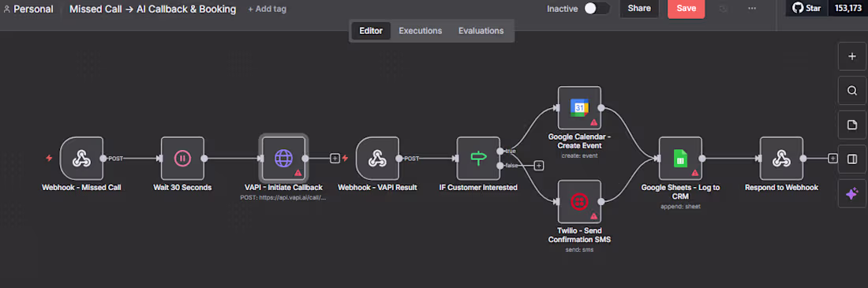Add a sticky note using the note icon

coord(852,125)
